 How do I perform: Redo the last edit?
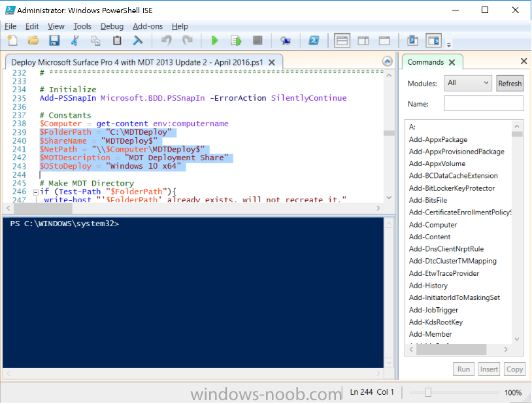(x=188, y=41)
